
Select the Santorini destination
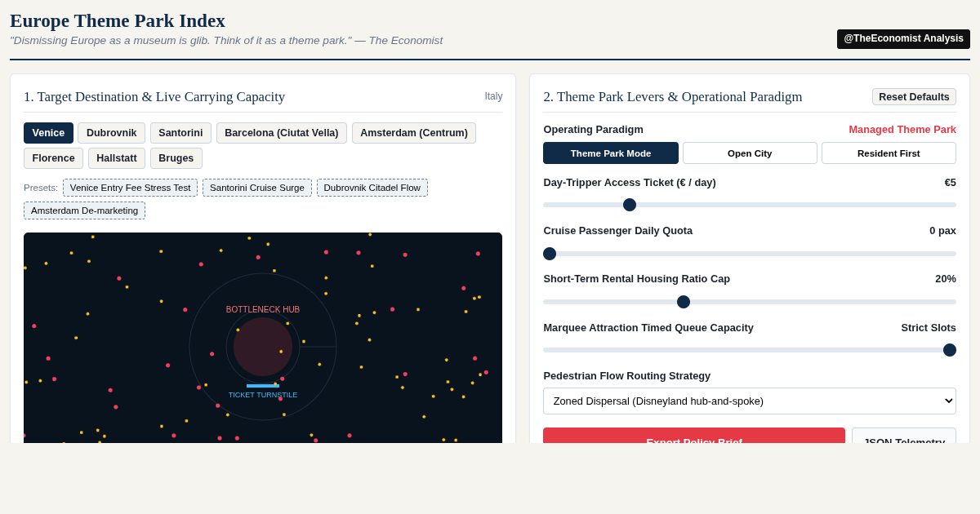click(180, 133)
